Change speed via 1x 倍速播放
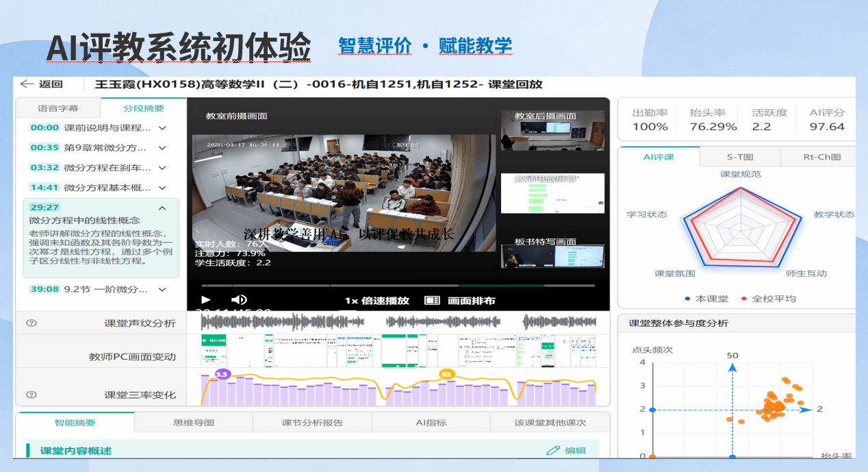Image resolution: width=868 pixels, height=472 pixels. [376, 301]
